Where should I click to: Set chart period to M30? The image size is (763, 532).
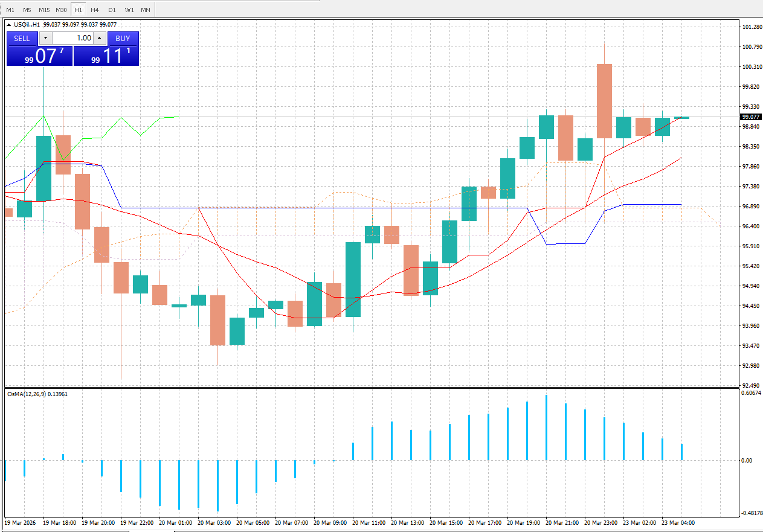pos(61,10)
